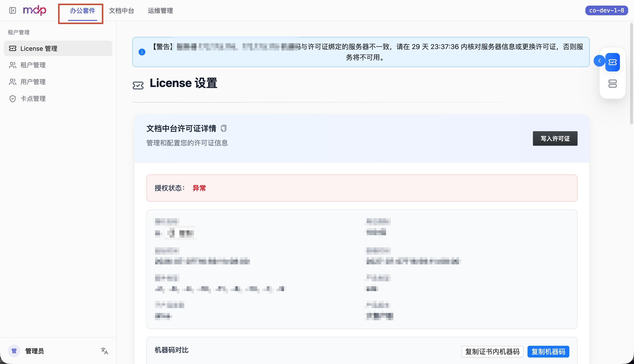Click the 复制证书内机器码 button
The width and height of the screenshot is (634, 364).
(492, 352)
